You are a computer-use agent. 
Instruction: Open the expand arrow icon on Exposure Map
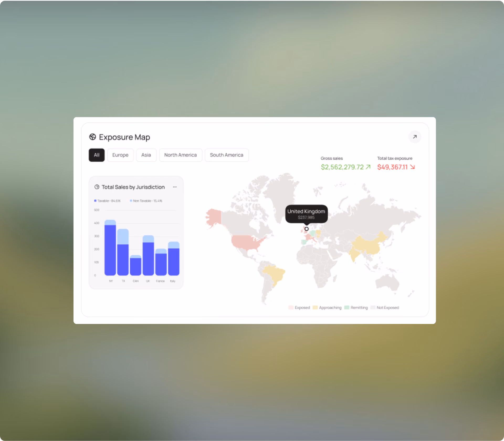(415, 137)
